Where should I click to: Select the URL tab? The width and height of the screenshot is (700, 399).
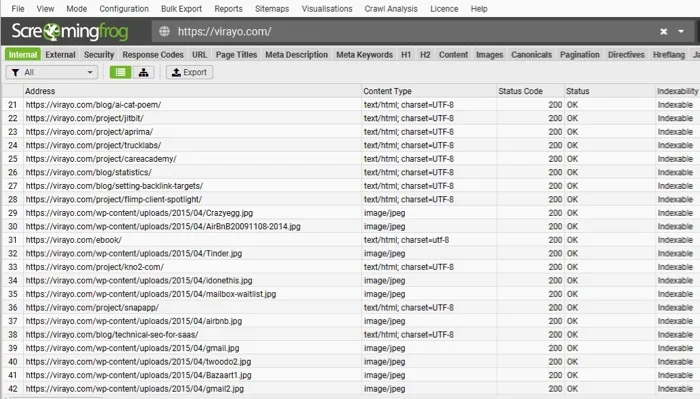[x=200, y=54]
